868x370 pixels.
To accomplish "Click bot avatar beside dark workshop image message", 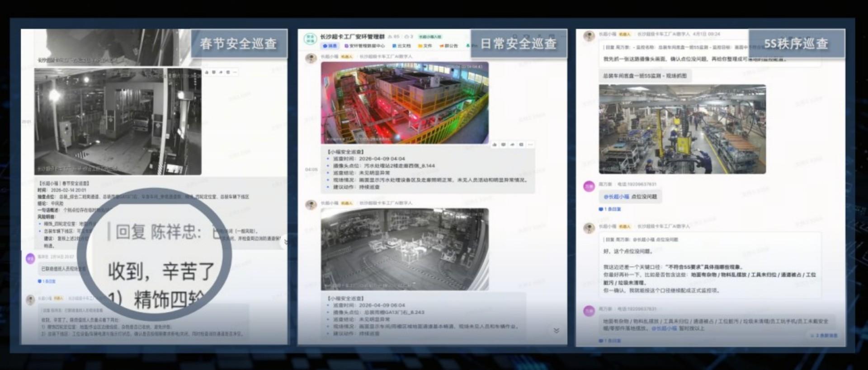I will coord(311,205).
